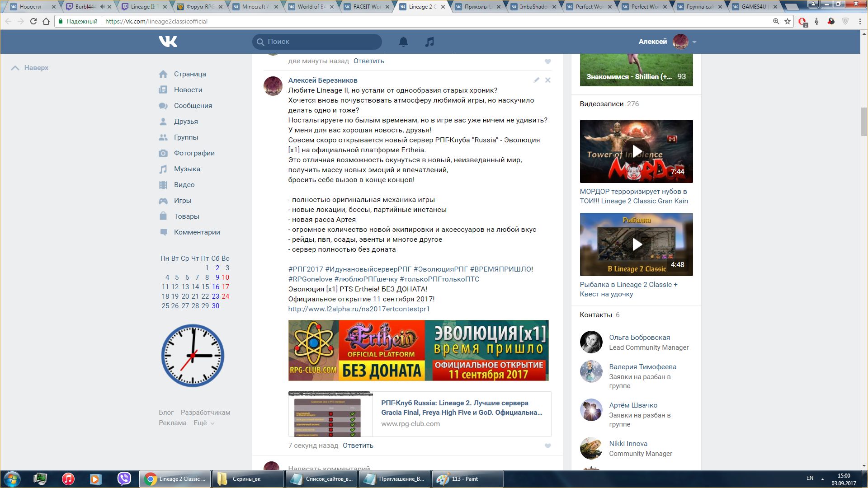Open contact Артём Швачко
Viewport: 868px width, 488px height.
pos(633,405)
